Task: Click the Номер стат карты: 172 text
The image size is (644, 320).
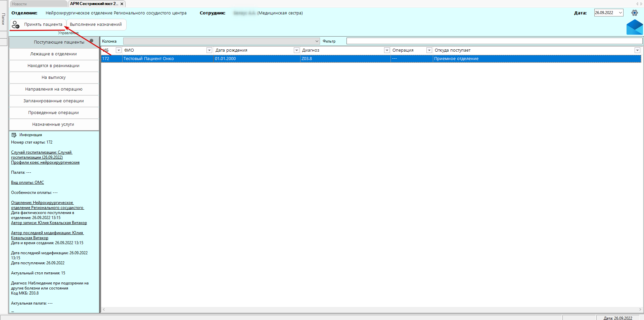Action: coord(32,142)
